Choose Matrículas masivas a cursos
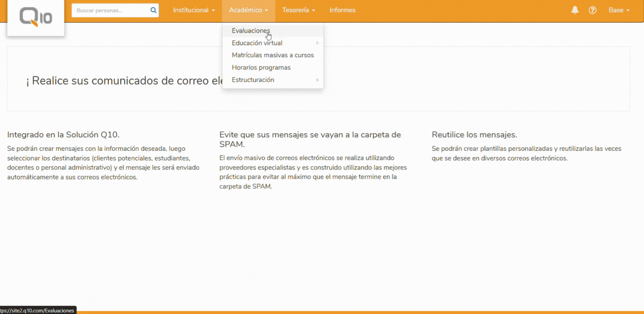Viewport: 644px width, 314px height. [x=273, y=55]
